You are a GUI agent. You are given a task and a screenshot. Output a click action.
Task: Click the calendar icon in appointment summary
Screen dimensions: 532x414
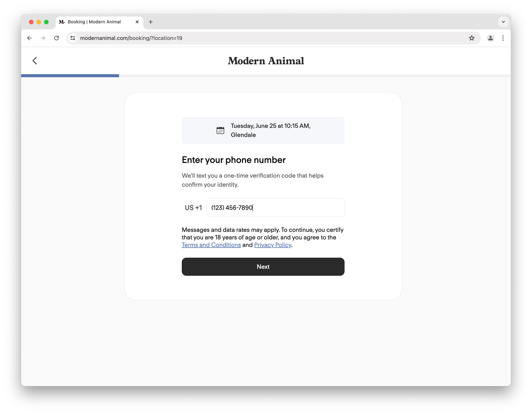(220, 130)
